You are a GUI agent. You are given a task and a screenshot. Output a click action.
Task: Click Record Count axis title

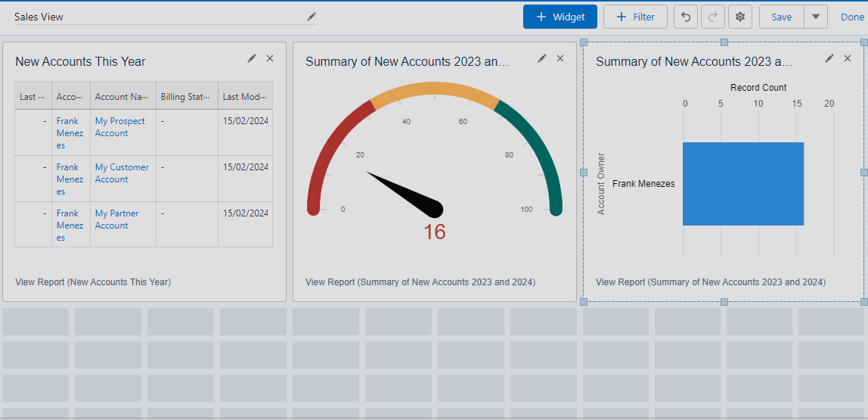click(758, 88)
